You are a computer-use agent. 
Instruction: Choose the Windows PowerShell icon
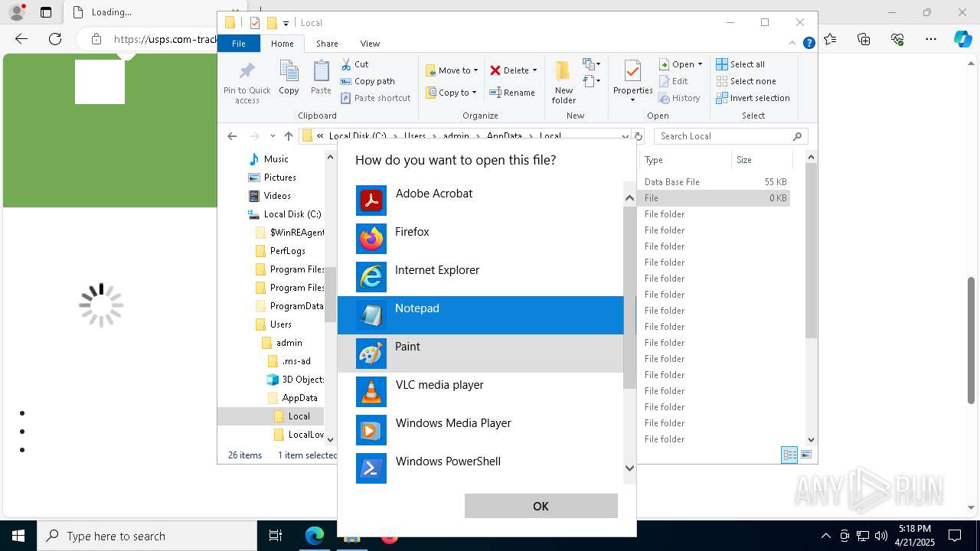coord(371,468)
